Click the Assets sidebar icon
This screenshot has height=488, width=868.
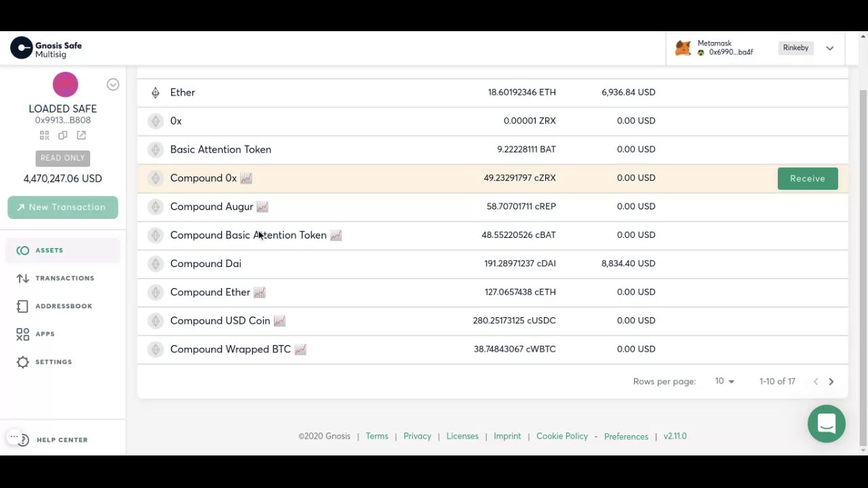coord(22,251)
